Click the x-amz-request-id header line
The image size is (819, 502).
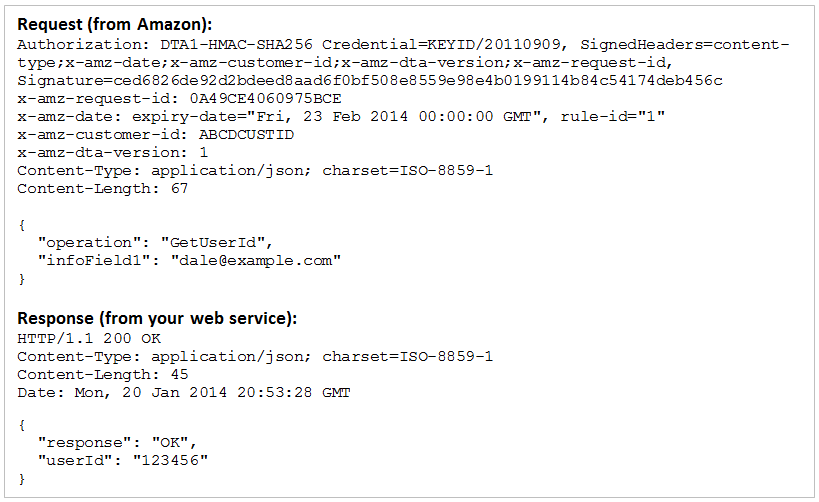pos(179,98)
